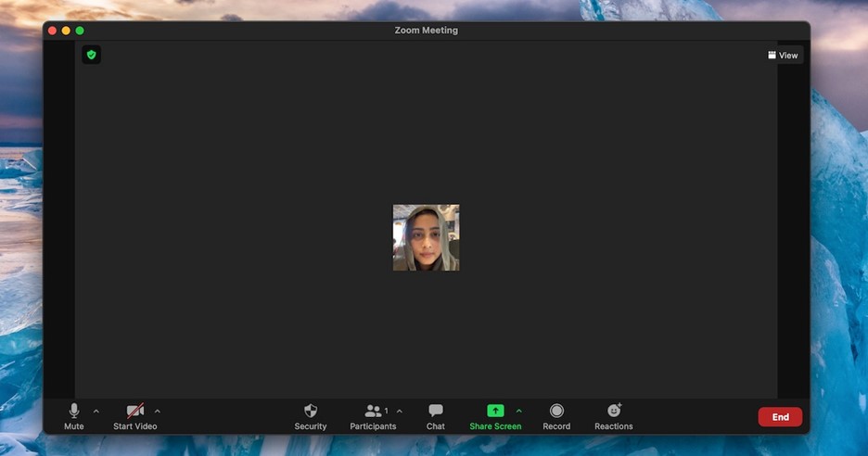Select the participant profile picture thumbnail

[427, 238]
